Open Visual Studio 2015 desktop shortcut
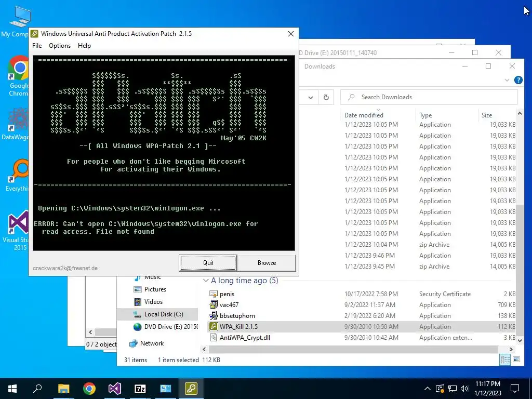Viewport: 532px width, 399px height. pos(16,231)
